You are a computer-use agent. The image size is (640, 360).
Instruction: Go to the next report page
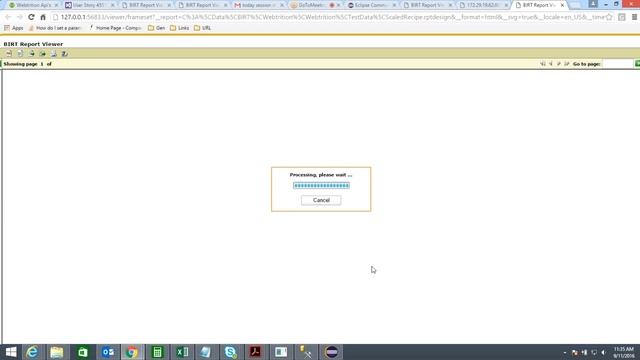(x=559, y=64)
